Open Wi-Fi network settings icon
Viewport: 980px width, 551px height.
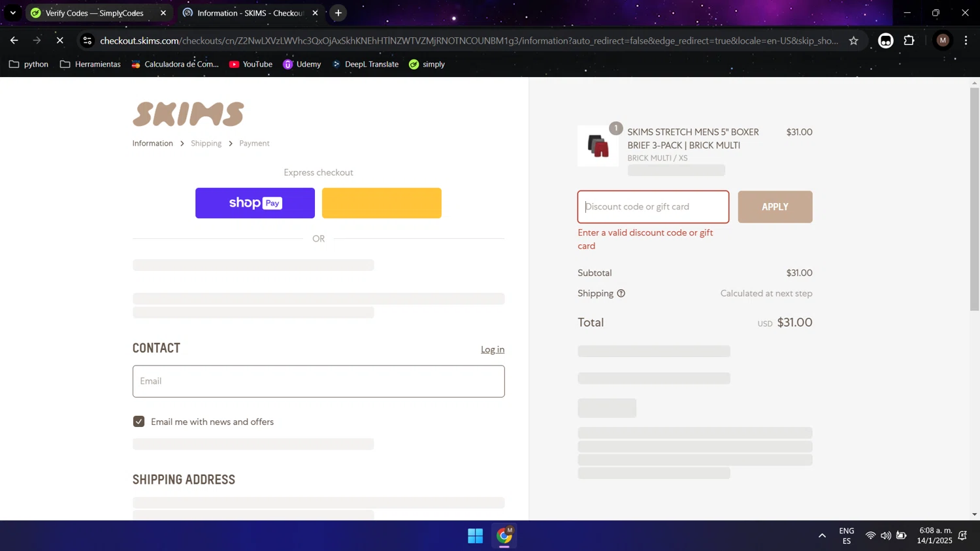[870, 536]
